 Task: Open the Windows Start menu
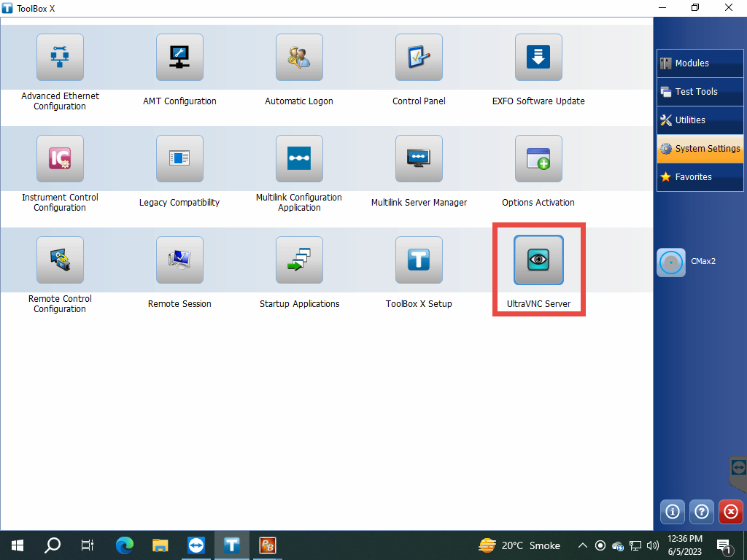(18, 545)
